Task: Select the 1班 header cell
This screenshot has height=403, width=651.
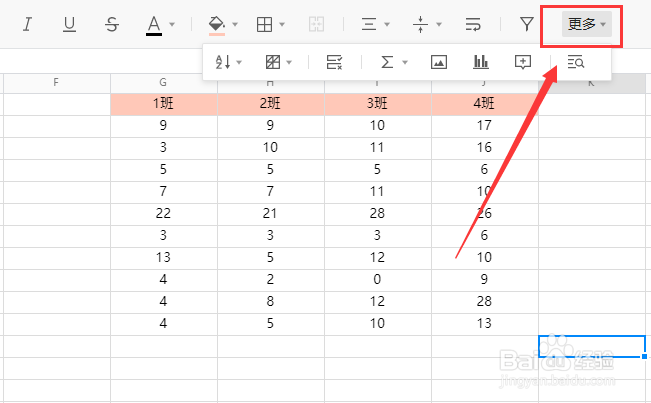Action: click(164, 104)
